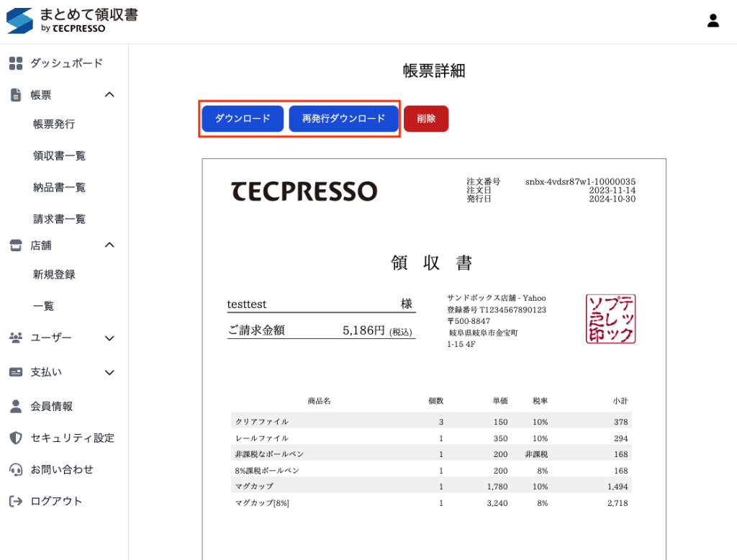Click the セキュリティ設定 shield icon
737x560 pixels.
(16, 438)
